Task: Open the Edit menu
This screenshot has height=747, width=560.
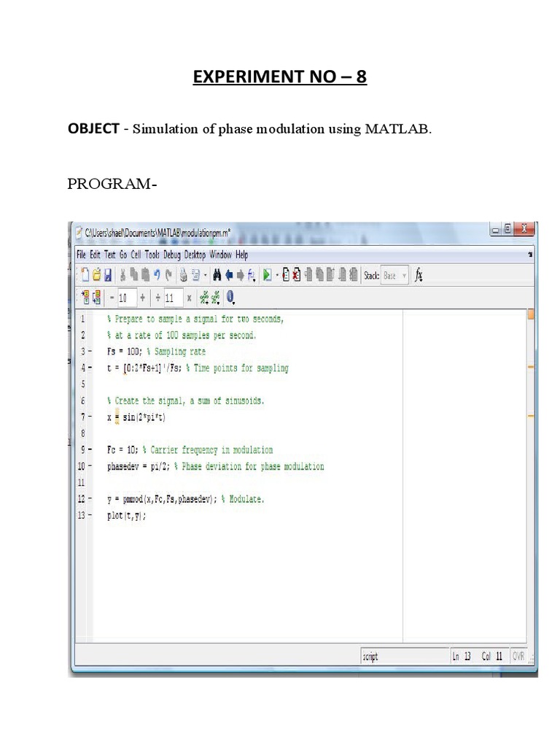Action: 96,255
